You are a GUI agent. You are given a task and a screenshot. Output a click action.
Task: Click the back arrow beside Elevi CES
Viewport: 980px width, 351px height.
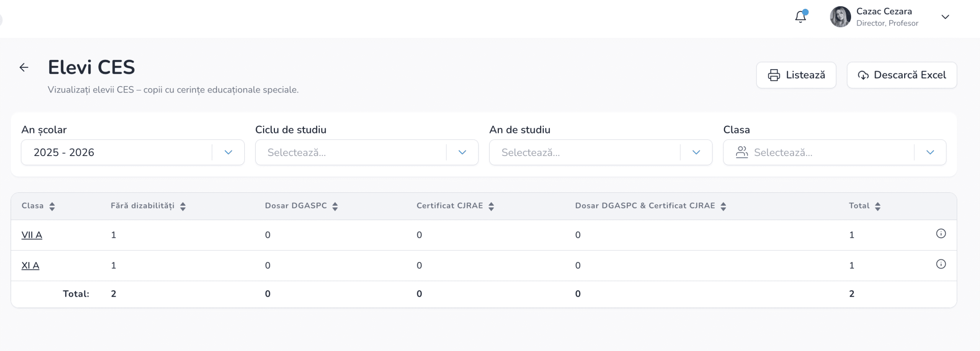24,68
